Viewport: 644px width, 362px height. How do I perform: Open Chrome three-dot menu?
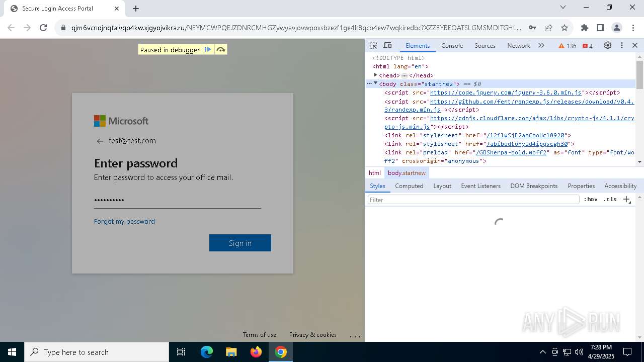click(632, 28)
